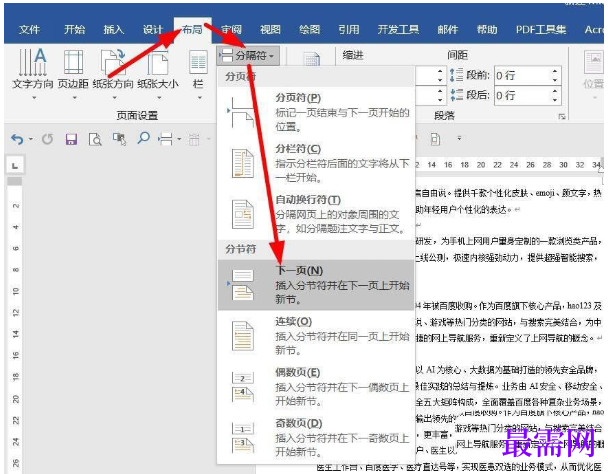This screenshot has width=614, height=474.
Task: Open the quick toolbar breaks dropdown arrow
Action: pos(179,139)
